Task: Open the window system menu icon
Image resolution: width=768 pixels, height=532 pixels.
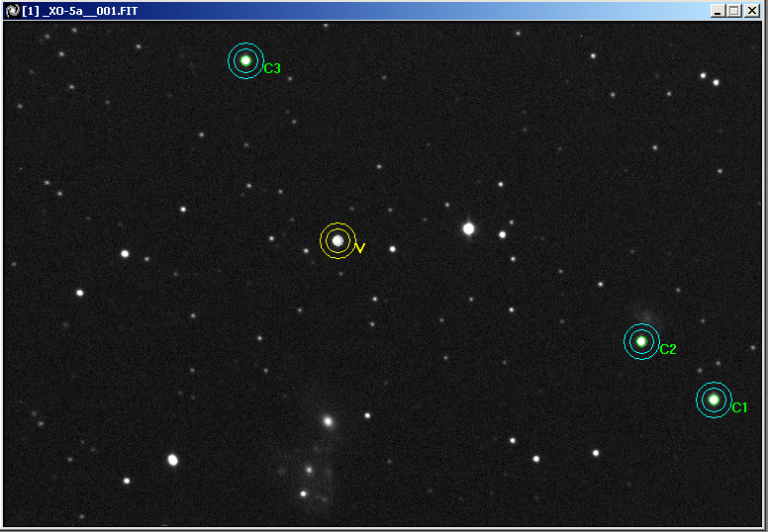Action: pos(11,10)
